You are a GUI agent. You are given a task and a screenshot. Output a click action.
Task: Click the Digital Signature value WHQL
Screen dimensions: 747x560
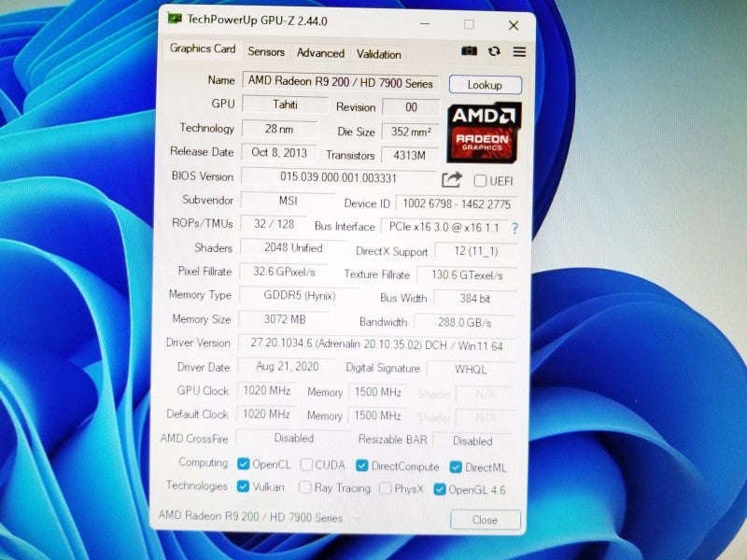click(x=471, y=370)
